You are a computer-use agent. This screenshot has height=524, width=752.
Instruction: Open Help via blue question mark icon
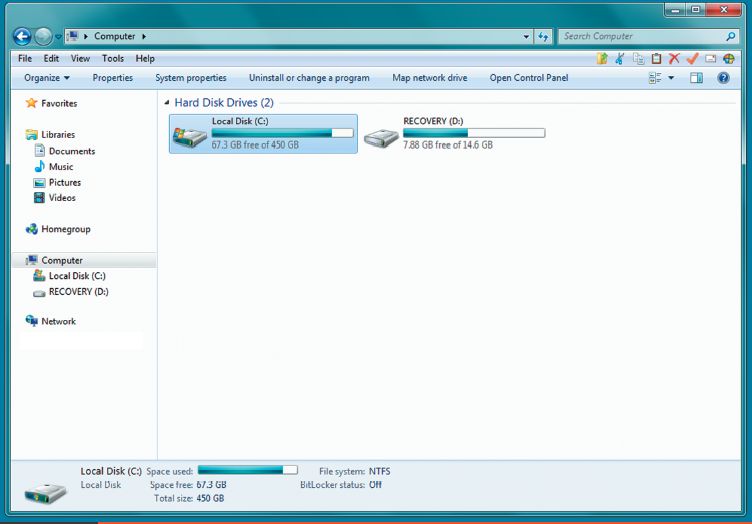click(723, 78)
